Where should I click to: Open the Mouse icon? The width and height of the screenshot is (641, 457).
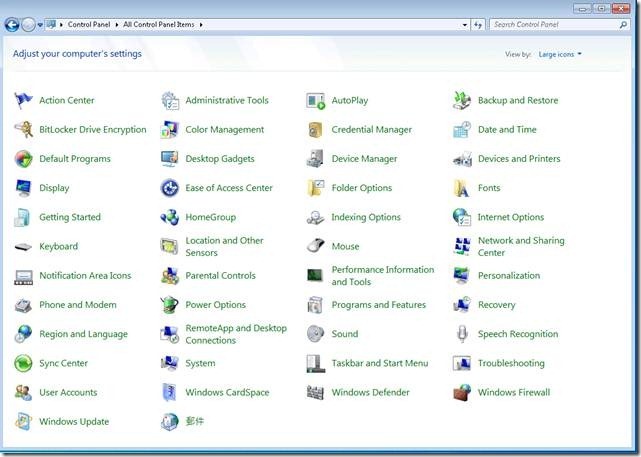(x=316, y=246)
